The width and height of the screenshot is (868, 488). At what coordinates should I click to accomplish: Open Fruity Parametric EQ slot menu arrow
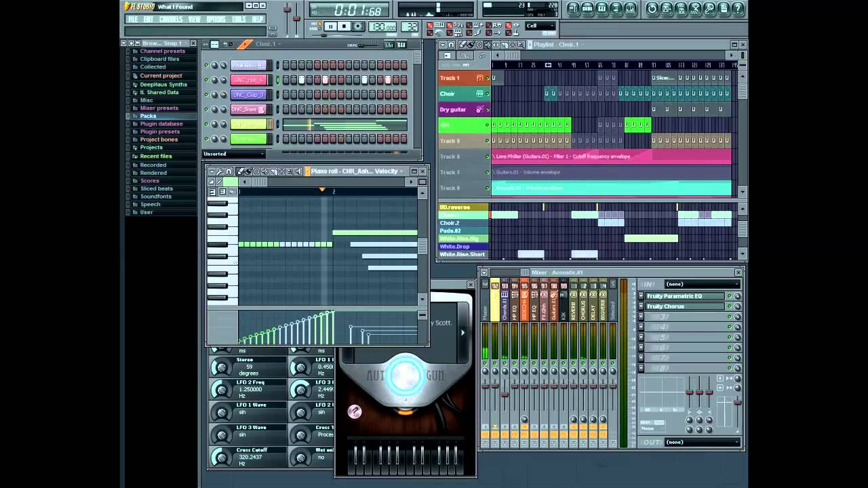pos(642,296)
